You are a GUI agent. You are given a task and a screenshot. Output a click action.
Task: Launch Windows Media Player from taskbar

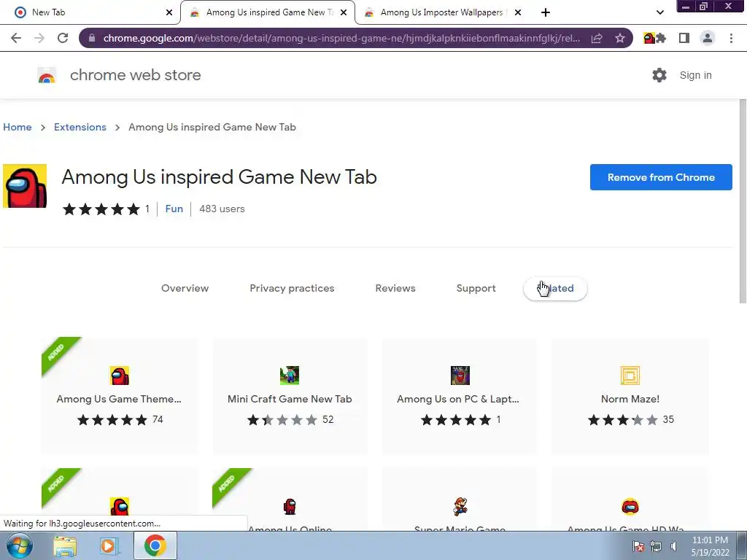(109, 545)
